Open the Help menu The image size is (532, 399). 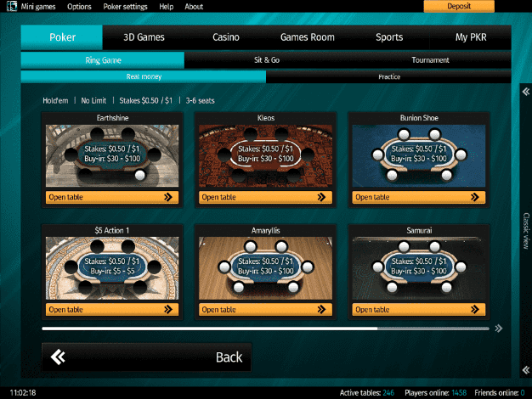pyautogui.click(x=167, y=7)
